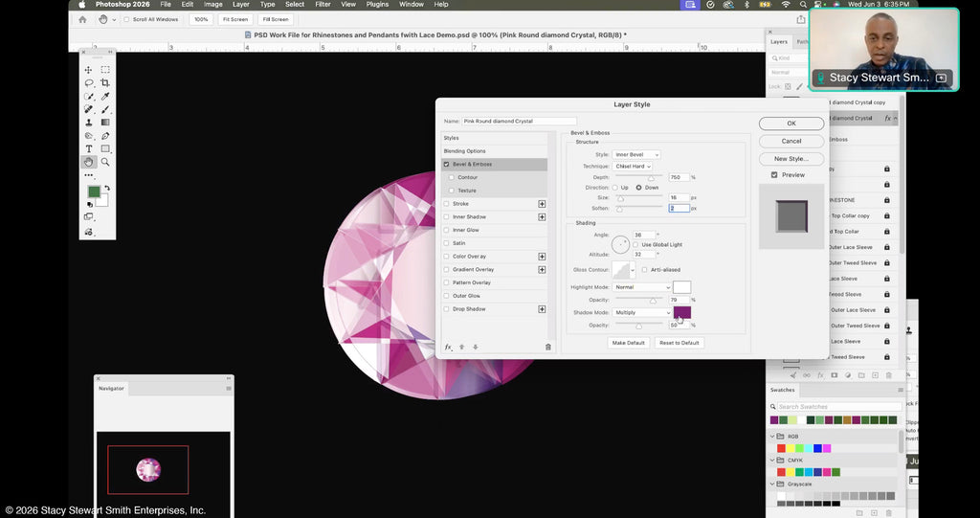This screenshot has width=980, height=518.
Task: Click the Reset to Default button
Action: tap(679, 343)
